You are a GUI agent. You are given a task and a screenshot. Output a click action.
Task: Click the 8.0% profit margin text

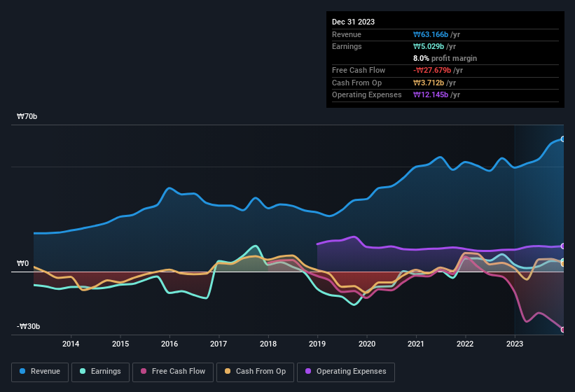click(445, 58)
